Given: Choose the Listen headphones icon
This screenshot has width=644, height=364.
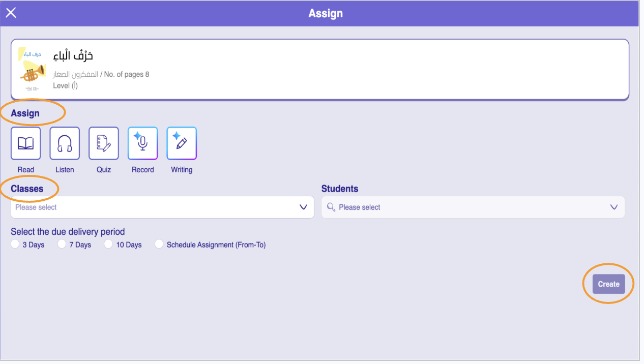Looking at the screenshot, I should (x=65, y=143).
